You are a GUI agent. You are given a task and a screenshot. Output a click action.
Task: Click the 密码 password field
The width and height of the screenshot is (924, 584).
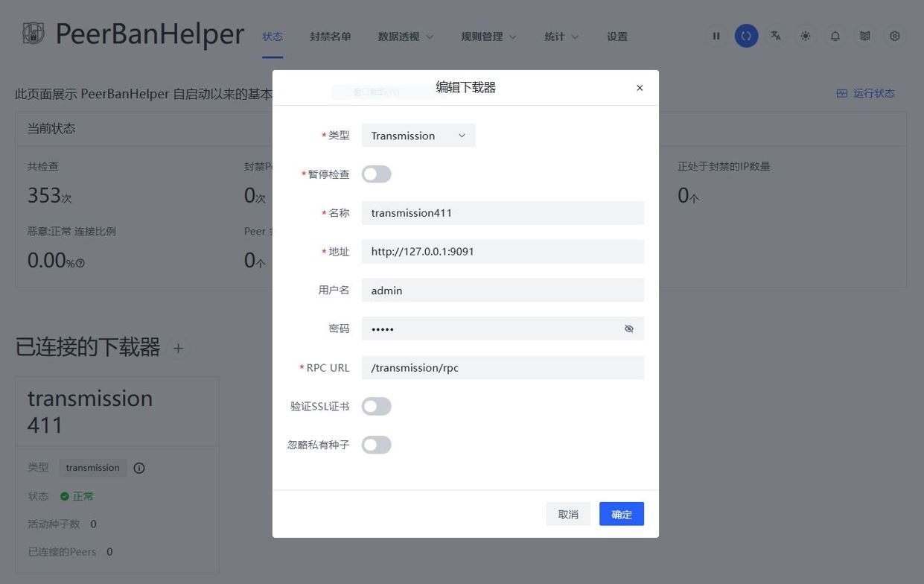503,328
